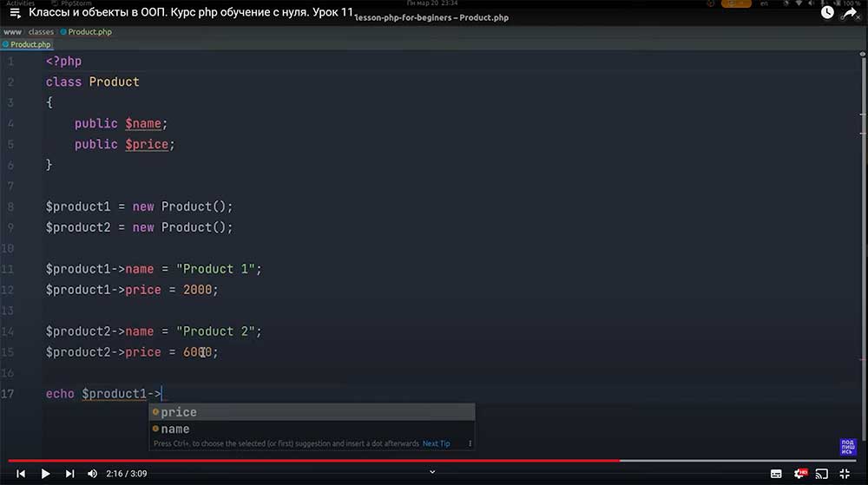Image resolution: width=868 pixels, height=485 pixels.
Task: Choose the name autocomplete suggestion
Action: click(312, 429)
